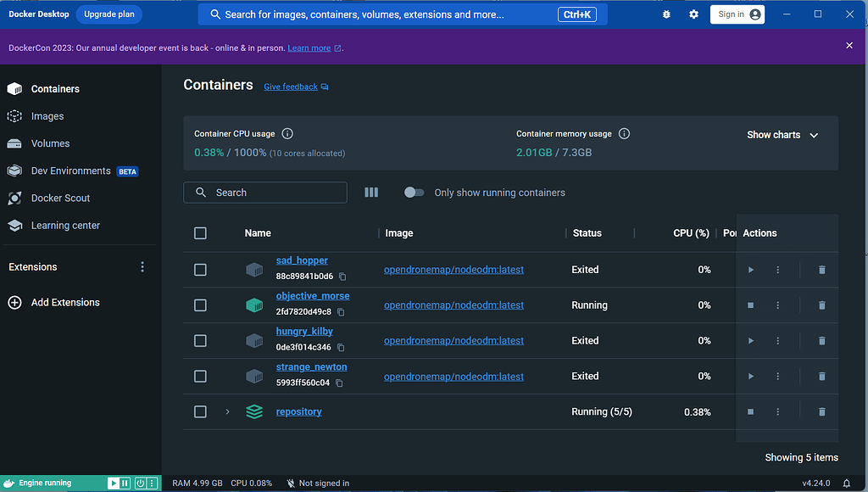Copy the hungry_kilby container ID

pyautogui.click(x=342, y=348)
